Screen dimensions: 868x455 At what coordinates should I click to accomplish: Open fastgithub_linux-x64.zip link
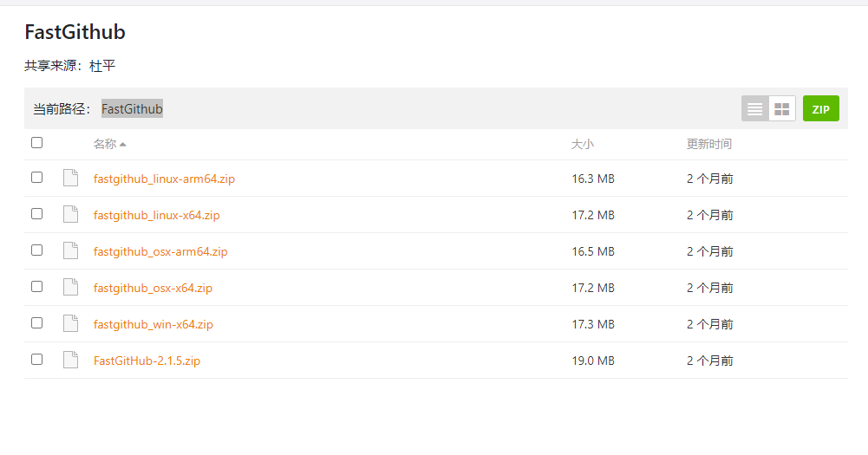tap(157, 215)
